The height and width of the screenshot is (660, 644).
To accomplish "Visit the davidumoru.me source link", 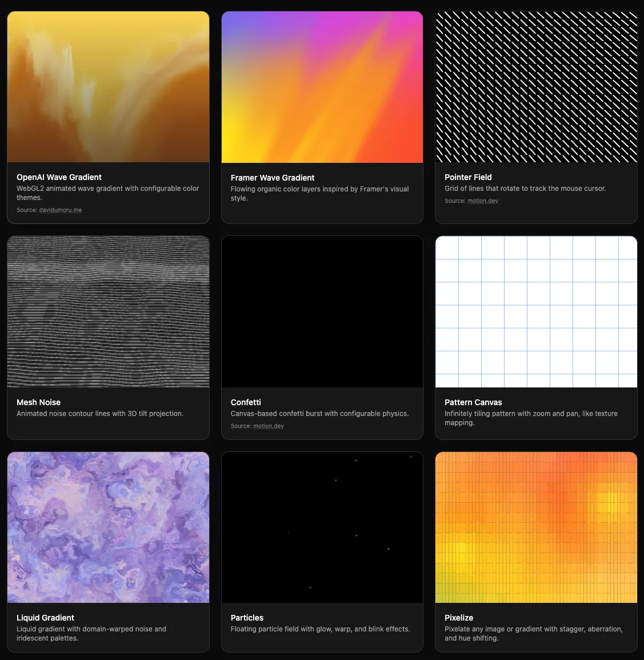I will click(x=60, y=210).
